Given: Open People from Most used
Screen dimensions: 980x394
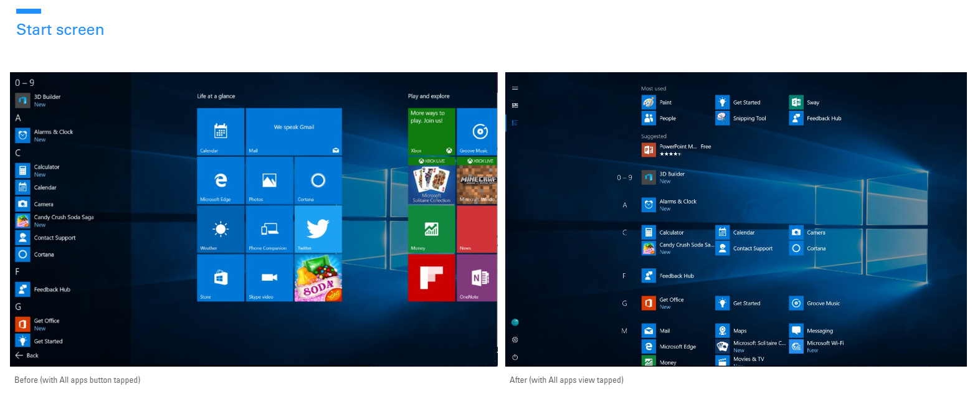Looking at the screenshot, I should tap(659, 118).
